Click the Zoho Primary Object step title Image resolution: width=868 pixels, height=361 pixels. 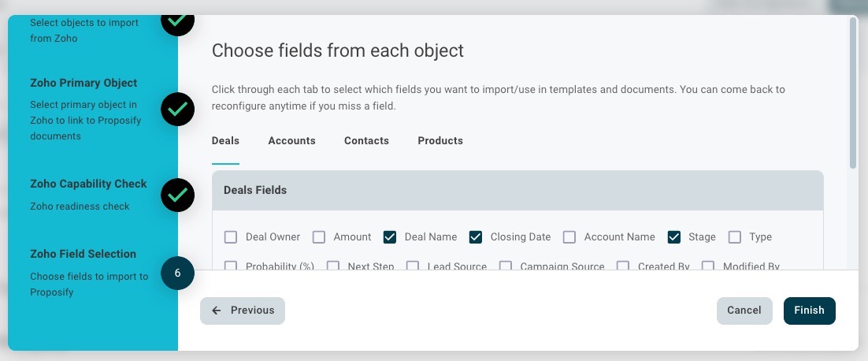coord(83,83)
